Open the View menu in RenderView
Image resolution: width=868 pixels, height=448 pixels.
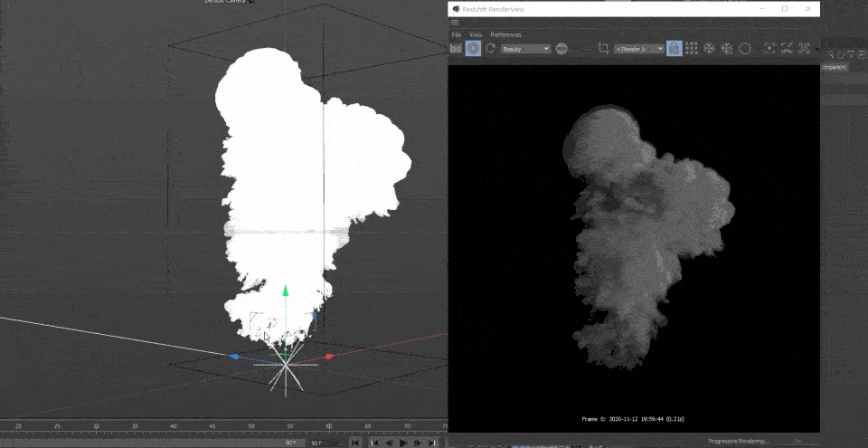coord(475,34)
